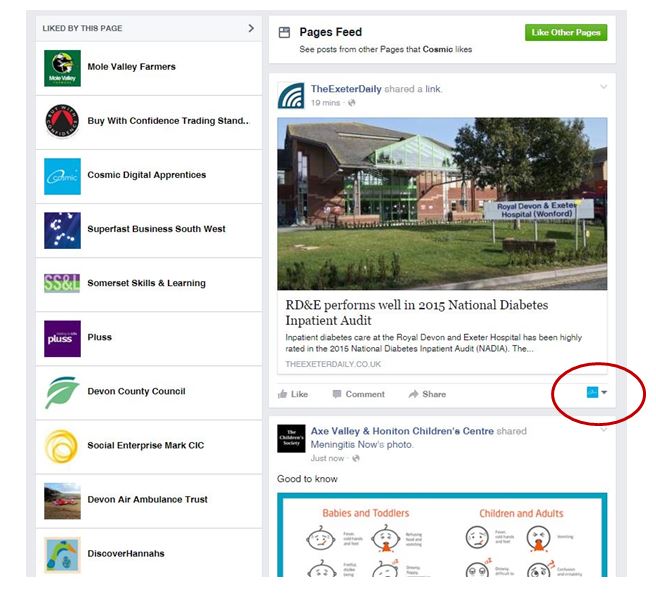Select Buy With Confidence Trading Stand.. name
This screenshot has width=656, height=593.
click(168, 121)
